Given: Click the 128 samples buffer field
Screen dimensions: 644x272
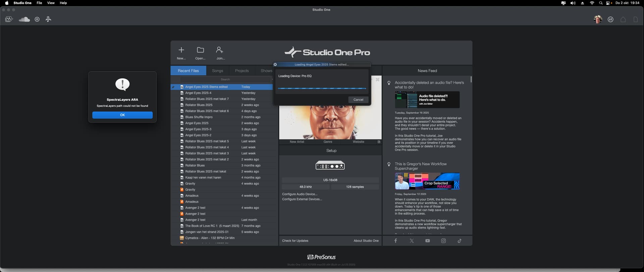Looking at the screenshot, I should pos(355,187).
